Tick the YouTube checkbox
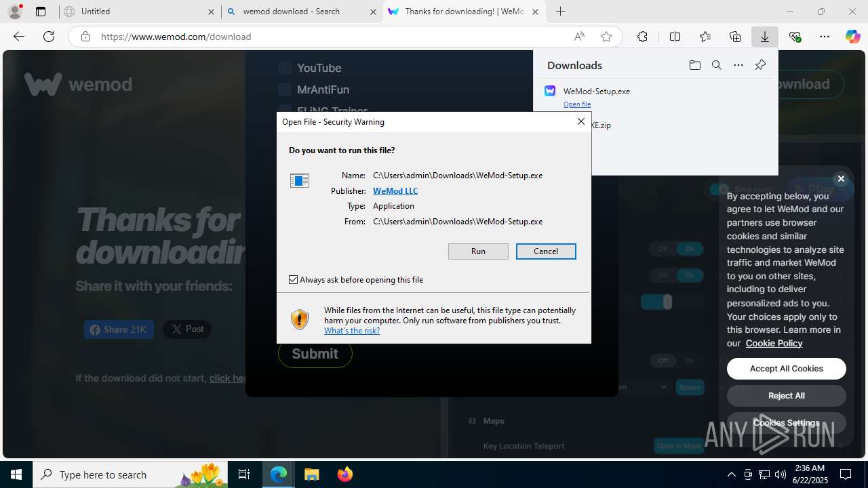The height and width of the screenshot is (488, 868). [x=285, y=68]
